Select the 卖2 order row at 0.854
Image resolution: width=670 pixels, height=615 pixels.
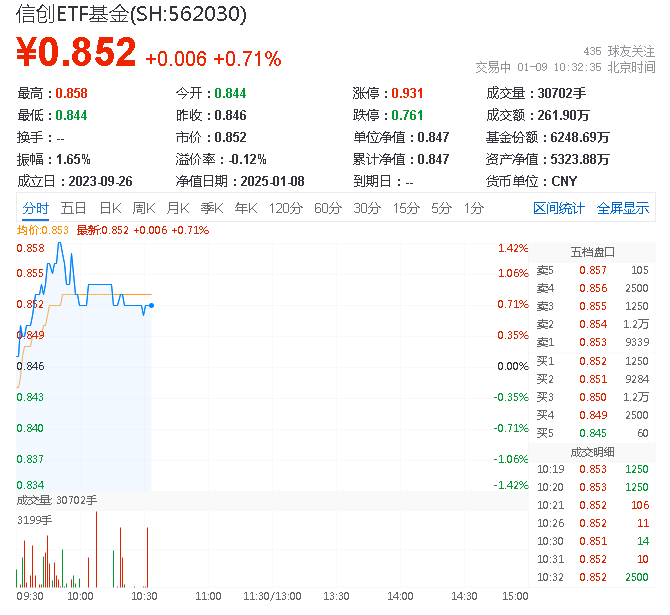[x=592, y=324]
